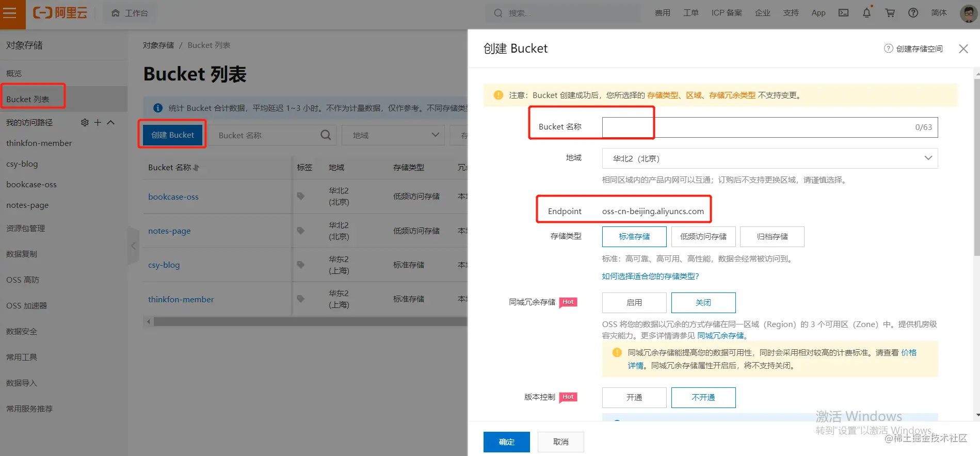
Task: Cancel with the 取消 button
Action: tap(560, 442)
